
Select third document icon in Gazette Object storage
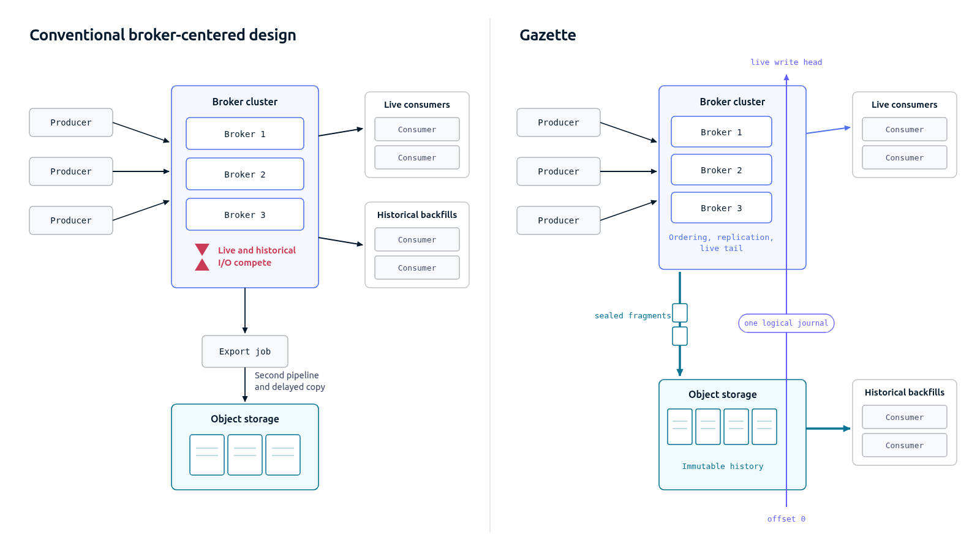(736, 427)
